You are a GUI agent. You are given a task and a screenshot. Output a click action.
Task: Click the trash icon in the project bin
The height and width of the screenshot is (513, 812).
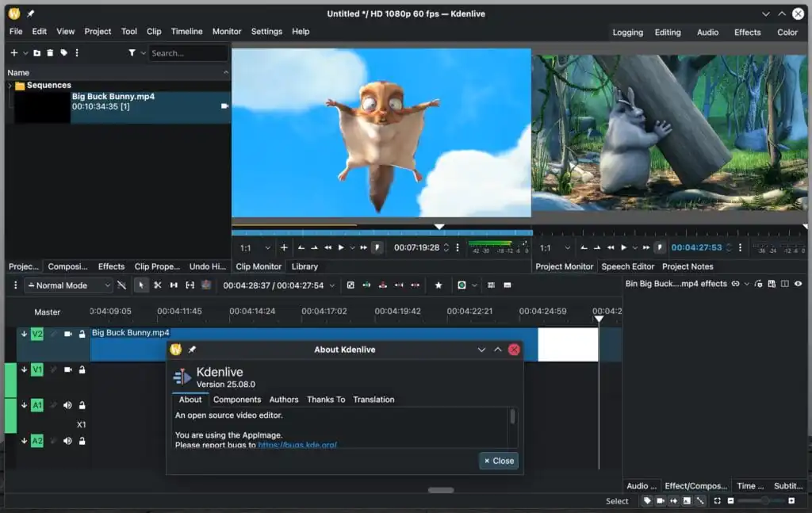click(50, 53)
